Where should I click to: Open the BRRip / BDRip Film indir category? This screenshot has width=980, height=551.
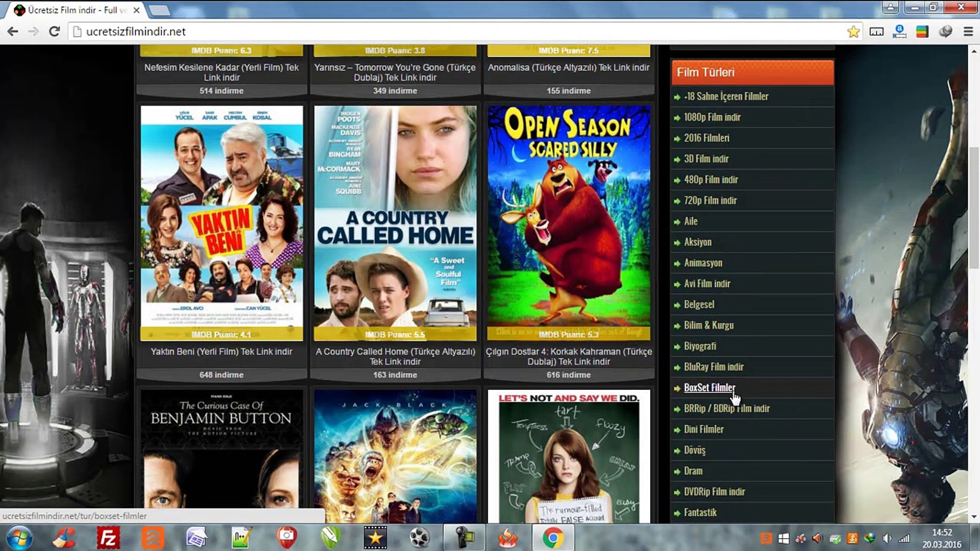tap(727, 409)
